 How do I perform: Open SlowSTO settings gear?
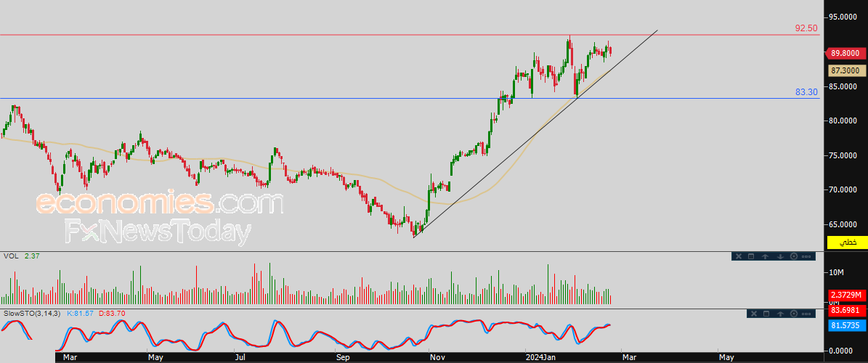795,314
